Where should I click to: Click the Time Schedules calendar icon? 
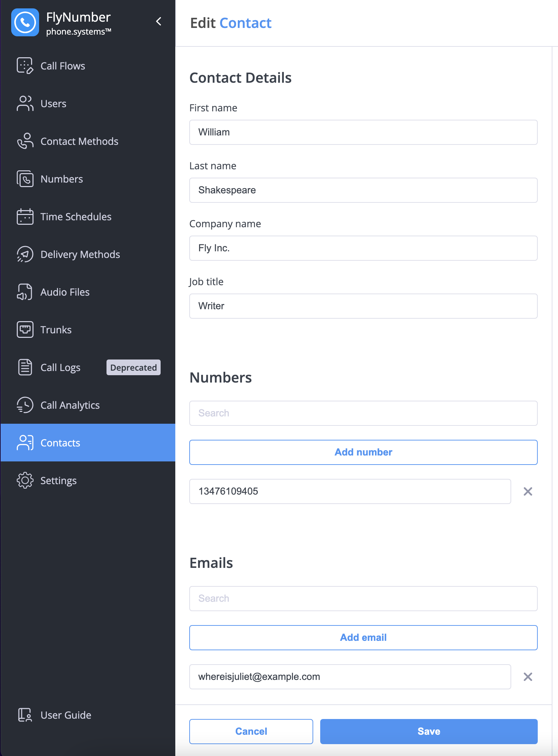pos(25,217)
